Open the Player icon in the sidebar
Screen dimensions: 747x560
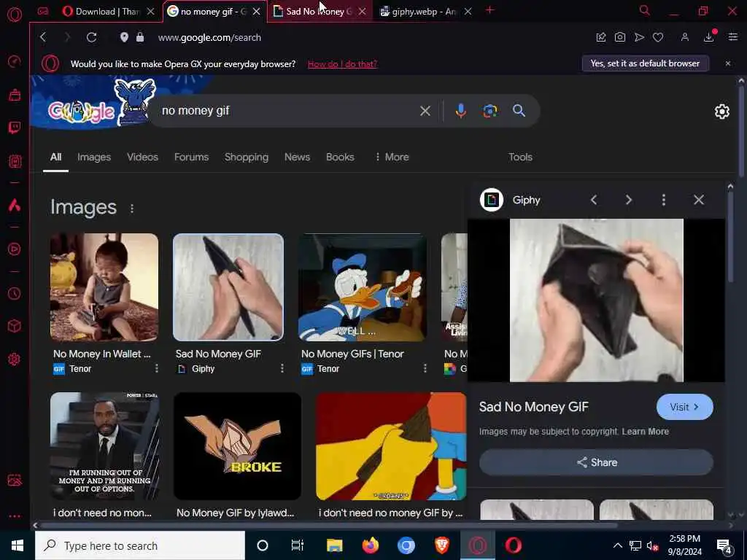click(x=15, y=249)
